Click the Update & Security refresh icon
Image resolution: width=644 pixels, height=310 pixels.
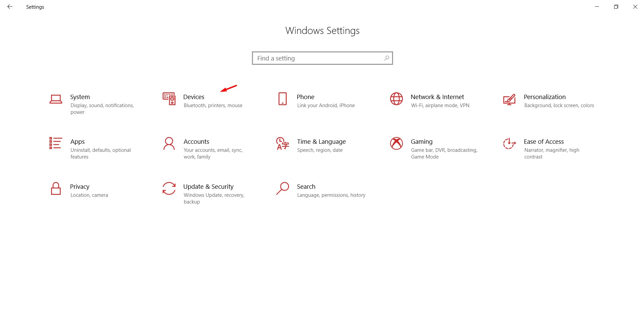click(169, 189)
